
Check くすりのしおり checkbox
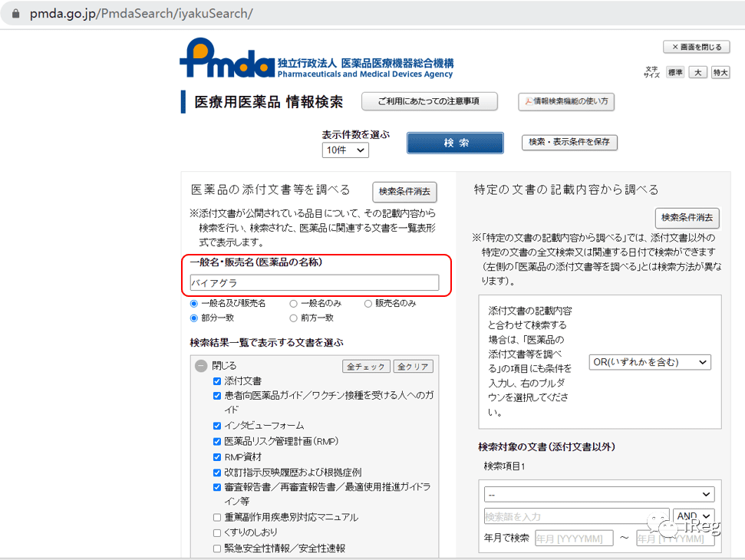[x=217, y=533]
